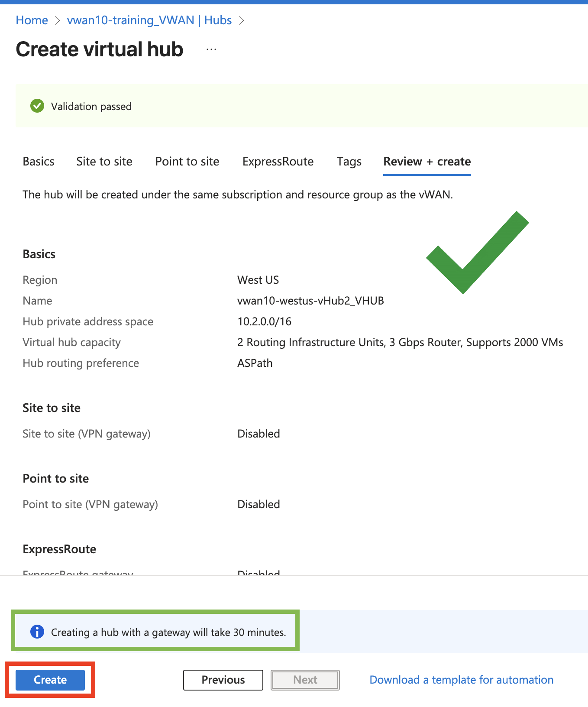The height and width of the screenshot is (707, 588).
Task: Click the Previous button
Action: coord(223,680)
